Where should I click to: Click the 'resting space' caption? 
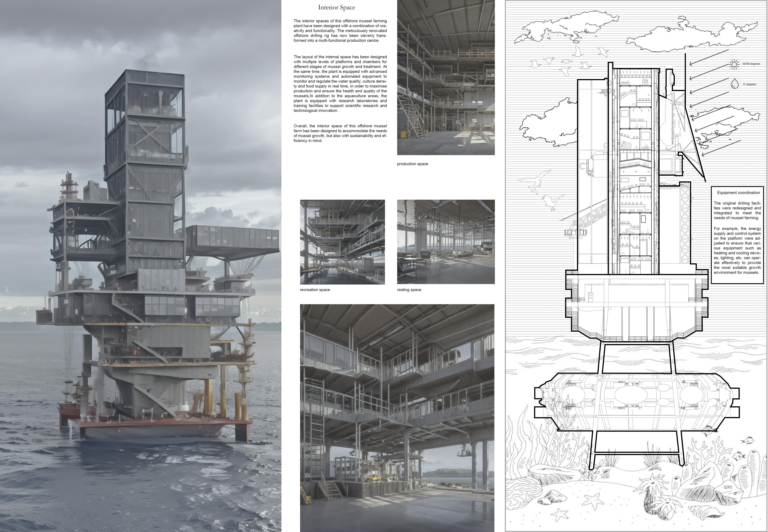click(x=409, y=290)
